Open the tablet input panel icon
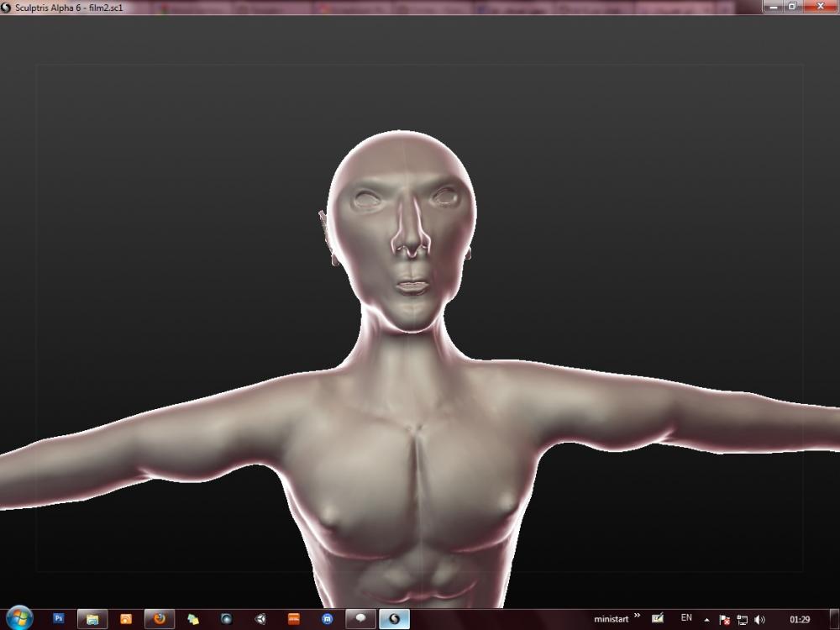840x630 pixels. [x=658, y=619]
